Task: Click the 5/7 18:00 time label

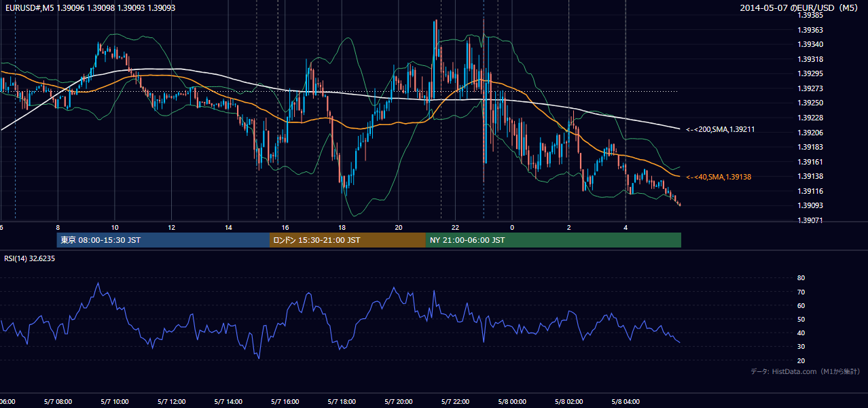Action: [x=342, y=402]
